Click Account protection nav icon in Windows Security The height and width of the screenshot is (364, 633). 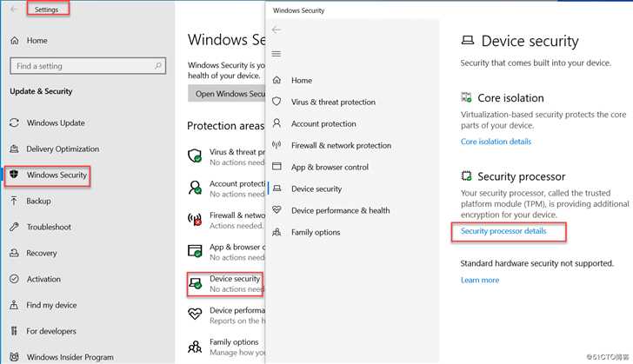pos(277,123)
